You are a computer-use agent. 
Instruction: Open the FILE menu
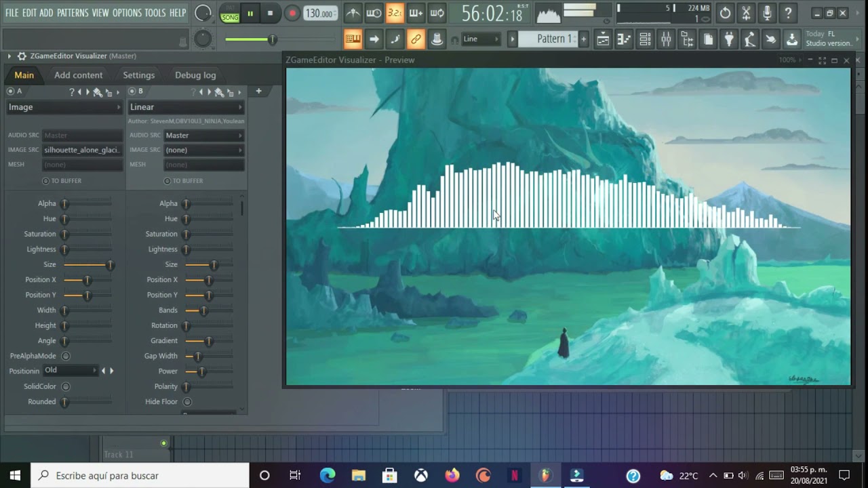12,13
